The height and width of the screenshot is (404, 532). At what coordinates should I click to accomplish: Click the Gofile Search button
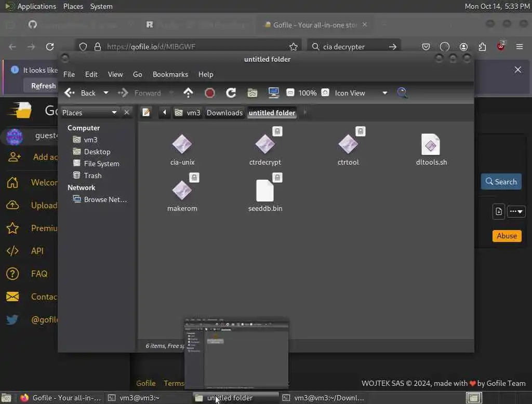501,182
